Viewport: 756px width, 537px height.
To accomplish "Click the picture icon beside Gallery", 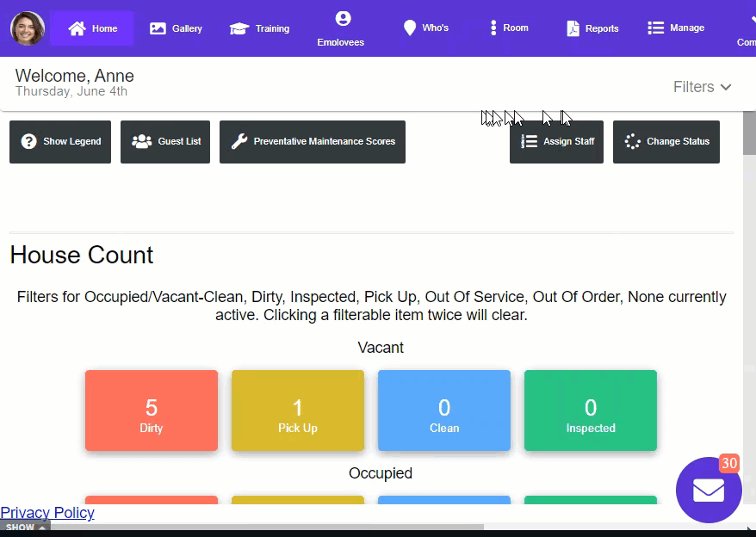I will pos(158,28).
